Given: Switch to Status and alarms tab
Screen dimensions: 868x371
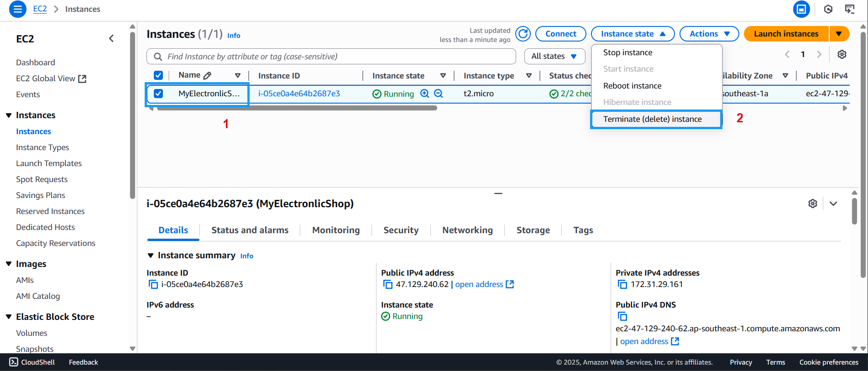Looking at the screenshot, I should point(250,230).
